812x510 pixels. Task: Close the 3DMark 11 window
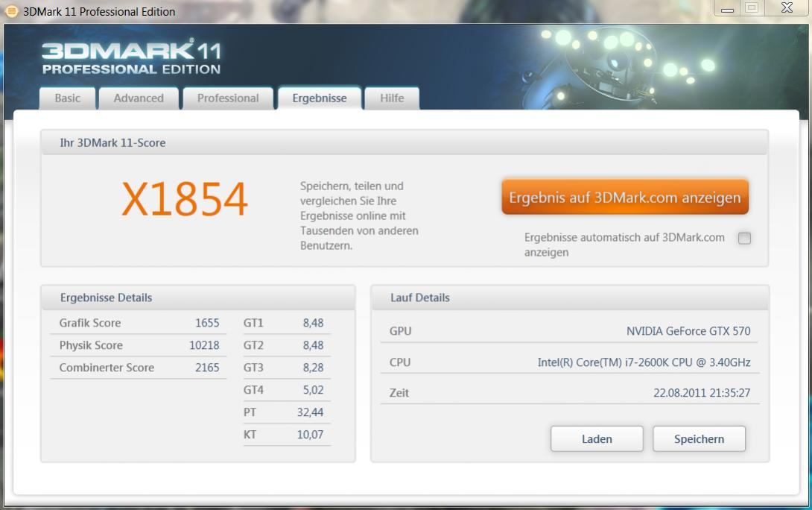787,8
